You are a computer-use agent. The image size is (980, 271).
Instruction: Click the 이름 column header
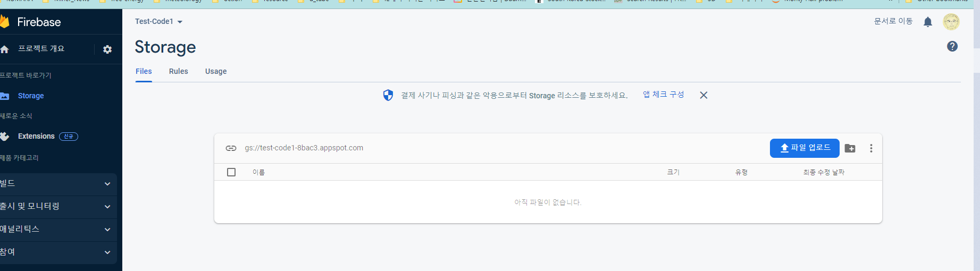259,172
